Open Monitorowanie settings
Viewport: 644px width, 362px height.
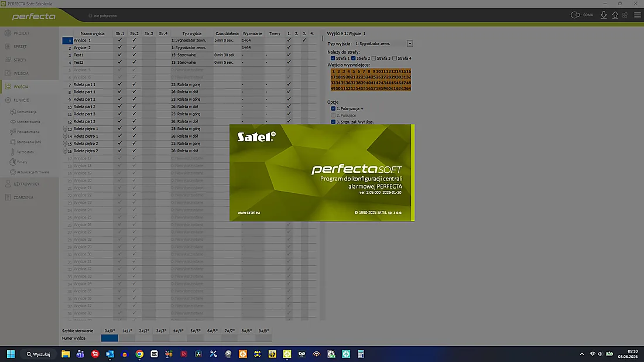click(x=28, y=122)
